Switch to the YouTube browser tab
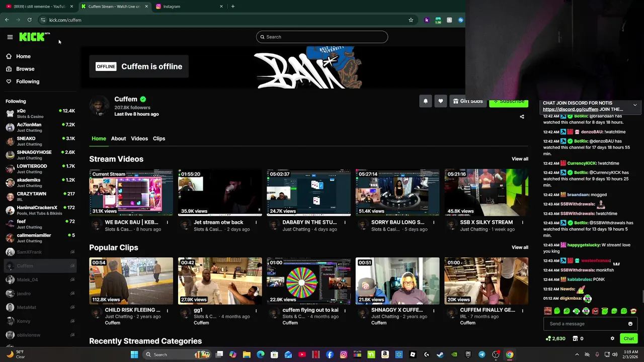The height and width of the screenshot is (362, 644). tap(38, 7)
